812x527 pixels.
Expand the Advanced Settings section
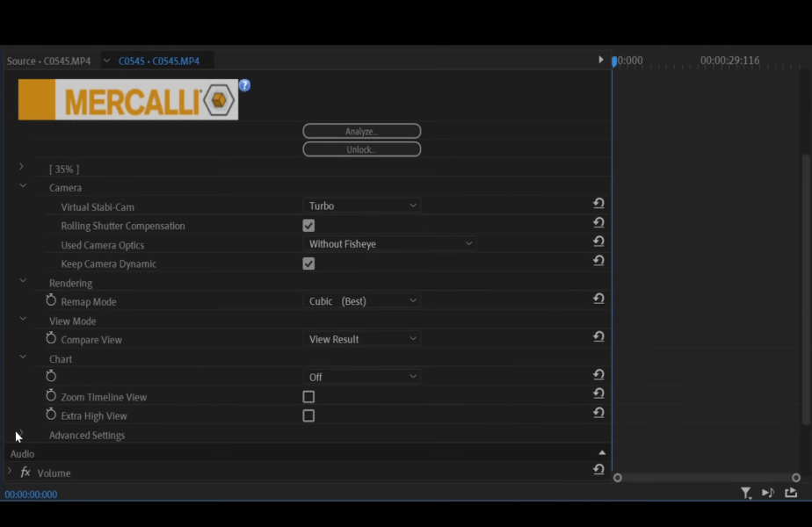pyautogui.click(x=21, y=433)
